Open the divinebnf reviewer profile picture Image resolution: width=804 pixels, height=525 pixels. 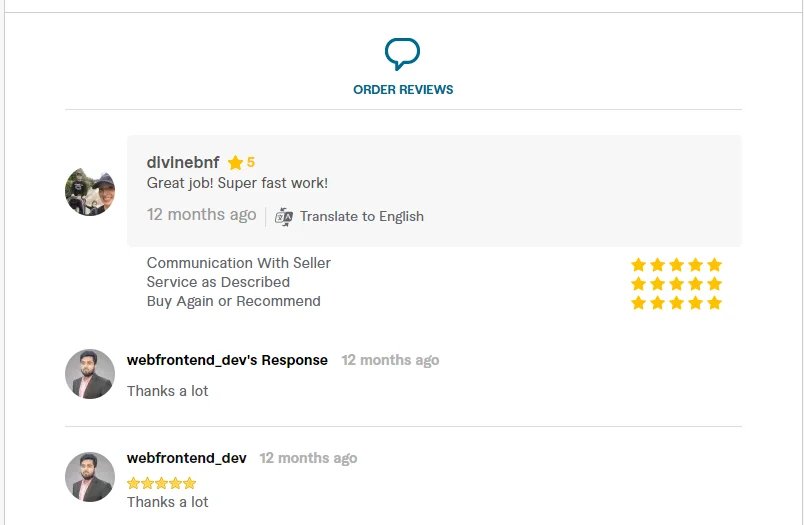pos(90,191)
